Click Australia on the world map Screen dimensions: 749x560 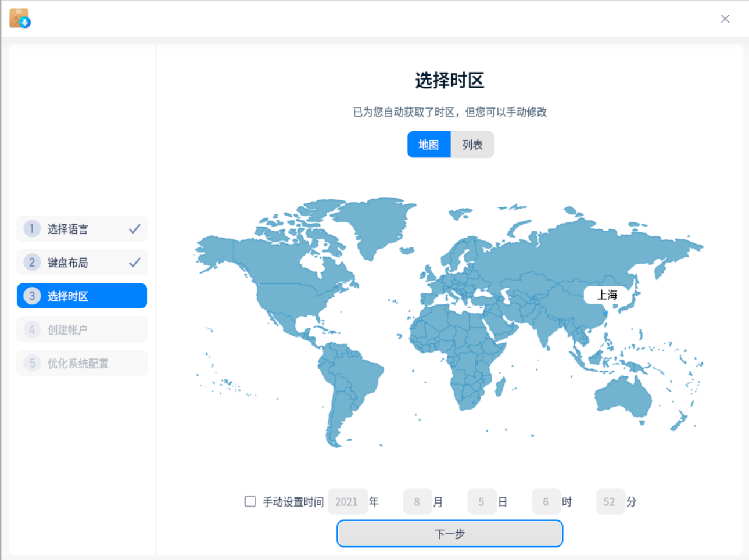pos(625,395)
